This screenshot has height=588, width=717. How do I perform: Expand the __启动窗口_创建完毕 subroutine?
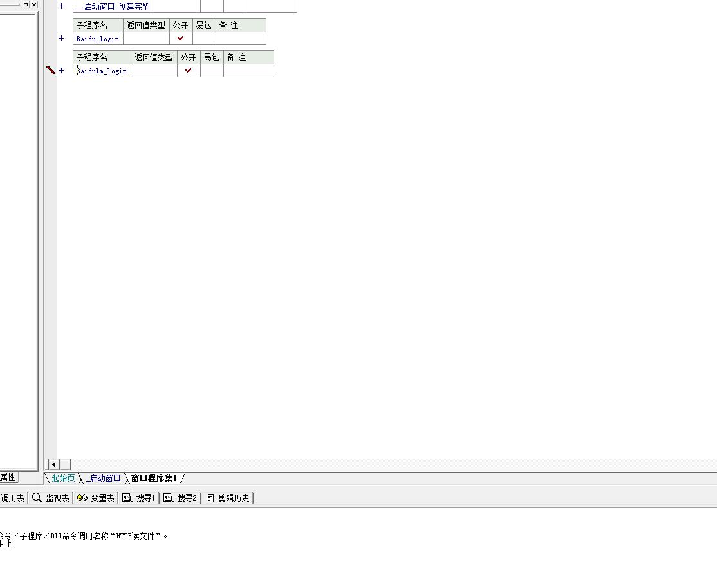(62, 6)
